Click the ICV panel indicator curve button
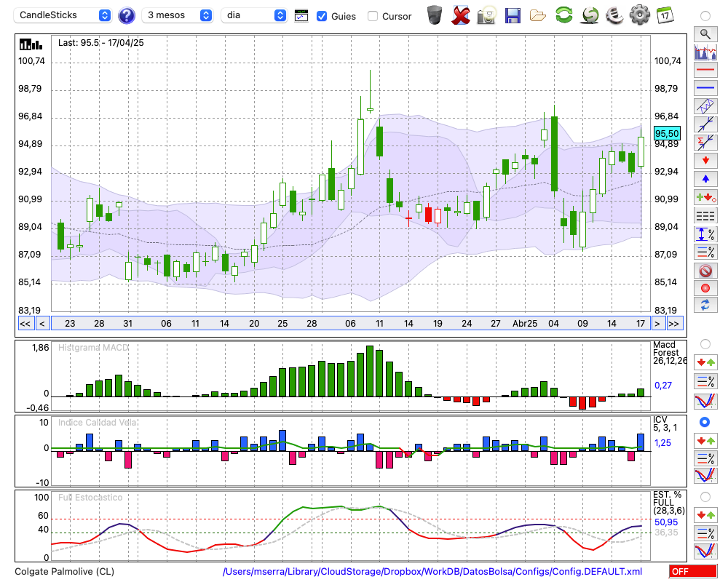This screenshot has width=728, height=582. click(705, 476)
